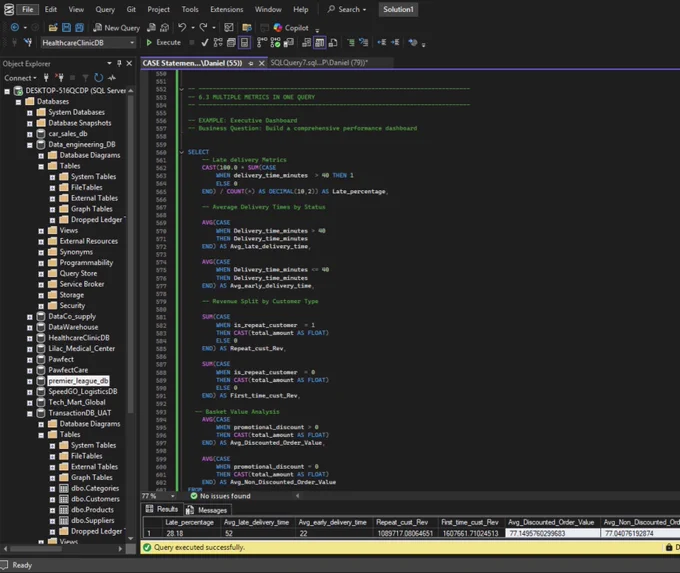
Task: Toggle the Object Explorer auto-hide pin
Action: [119, 63]
